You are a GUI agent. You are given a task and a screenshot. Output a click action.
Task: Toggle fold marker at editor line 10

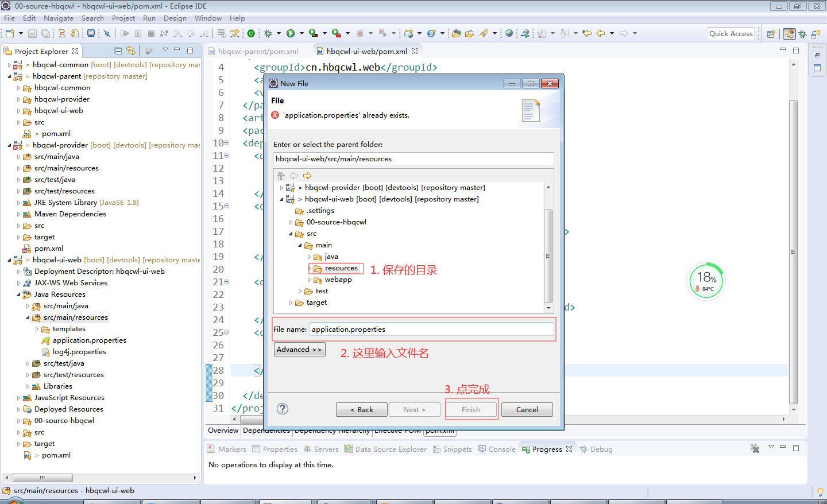coord(226,143)
